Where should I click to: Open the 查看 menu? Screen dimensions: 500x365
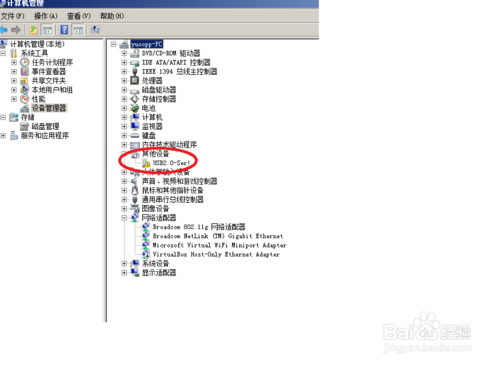coord(79,16)
